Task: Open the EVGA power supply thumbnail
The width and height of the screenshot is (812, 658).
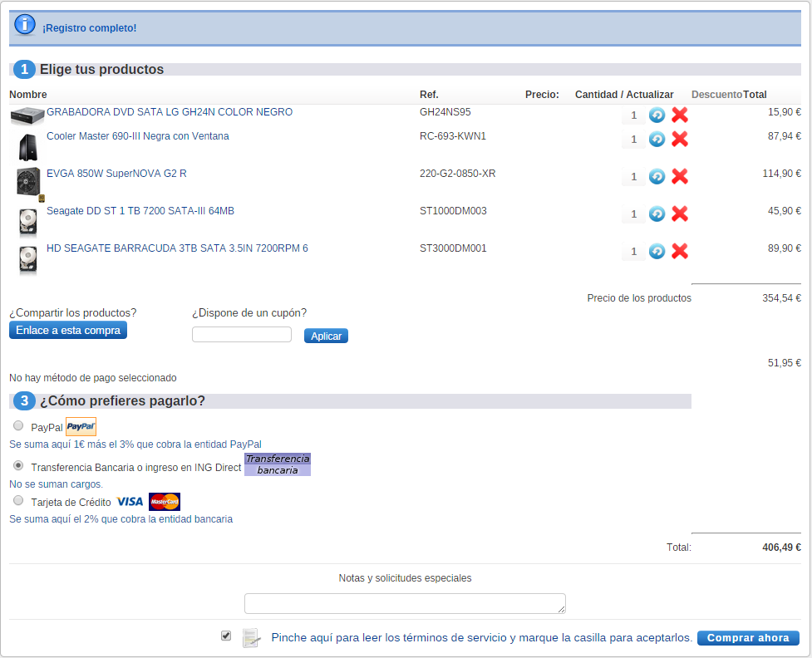Action: pyautogui.click(x=30, y=184)
